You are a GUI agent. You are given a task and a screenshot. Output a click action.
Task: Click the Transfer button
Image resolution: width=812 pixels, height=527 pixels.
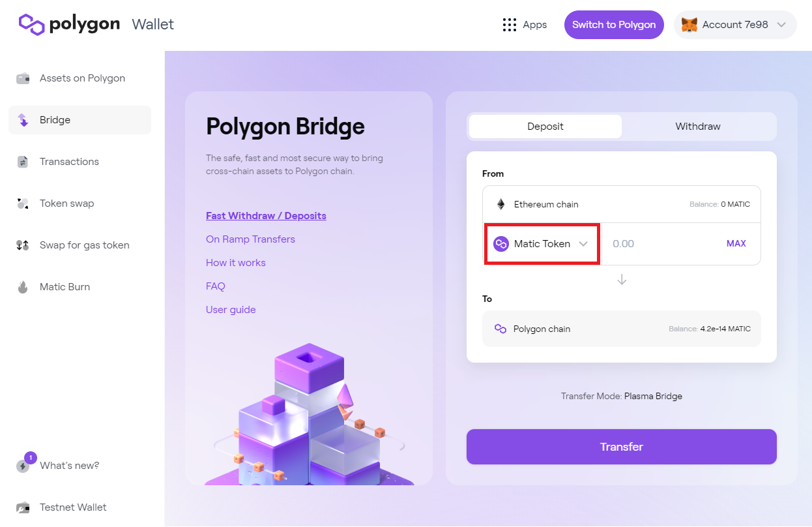coord(622,447)
